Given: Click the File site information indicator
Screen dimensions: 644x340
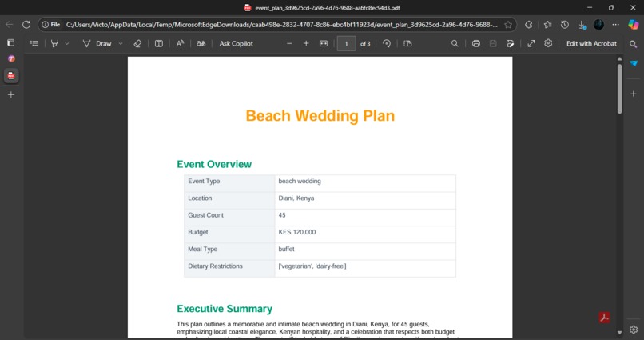Looking at the screenshot, I should [x=51, y=25].
